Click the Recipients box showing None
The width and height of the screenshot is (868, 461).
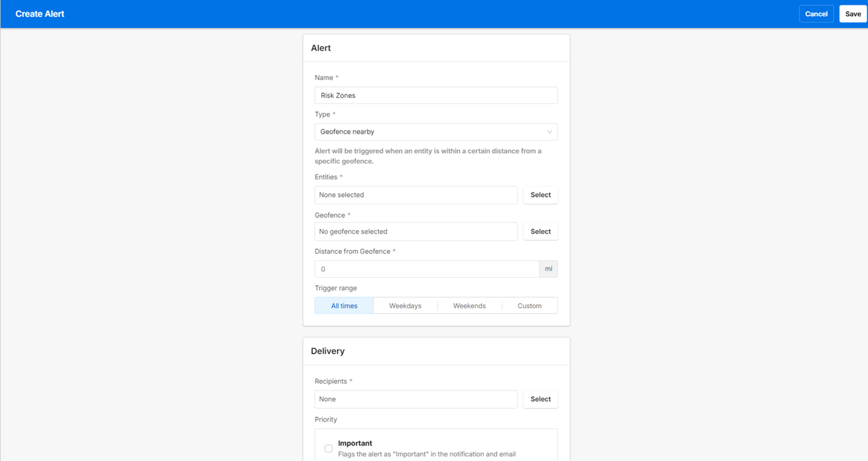pyautogui.click(x=415, y=399)
